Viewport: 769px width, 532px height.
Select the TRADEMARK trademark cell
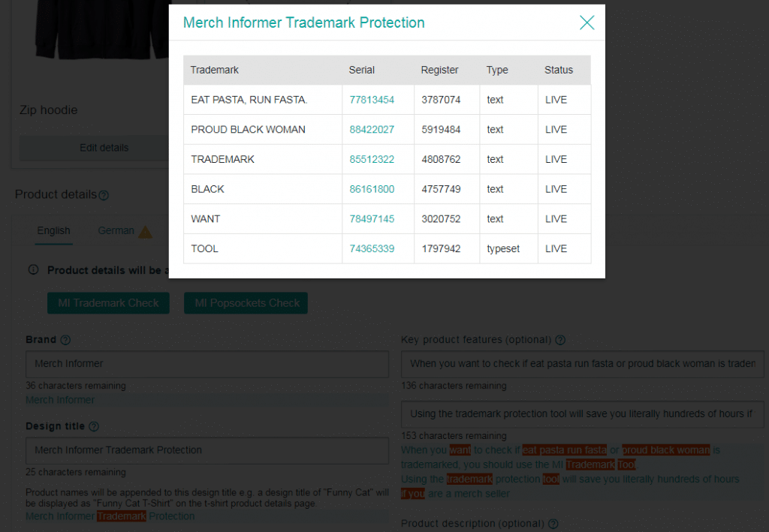point(263,160)
